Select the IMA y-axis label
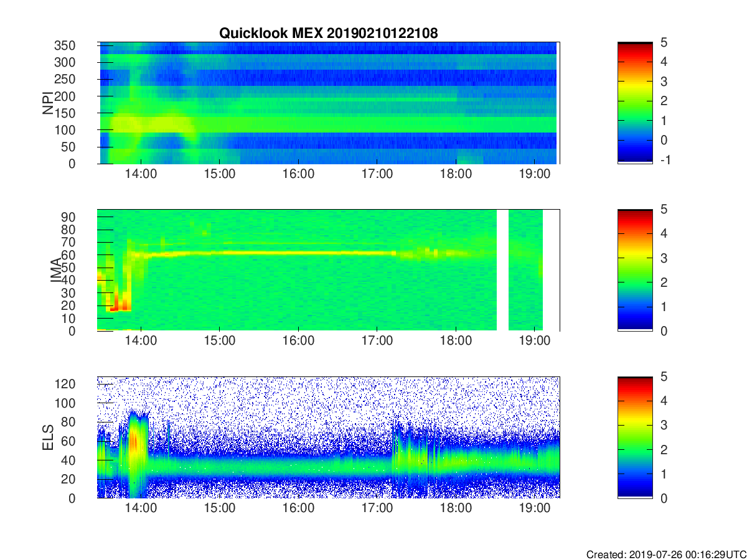Image resolution: width=747 pixels, height=560 pixels. coord(55,270)
